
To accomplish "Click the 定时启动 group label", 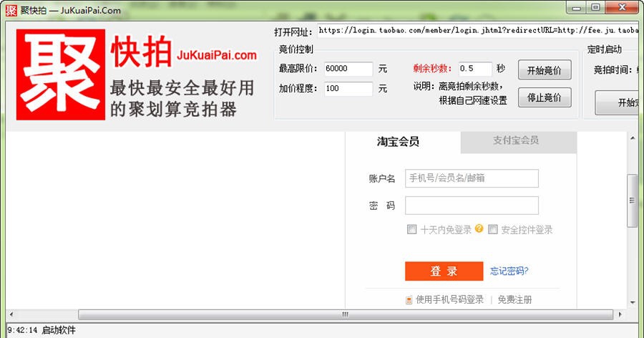I will click(604, 49).
